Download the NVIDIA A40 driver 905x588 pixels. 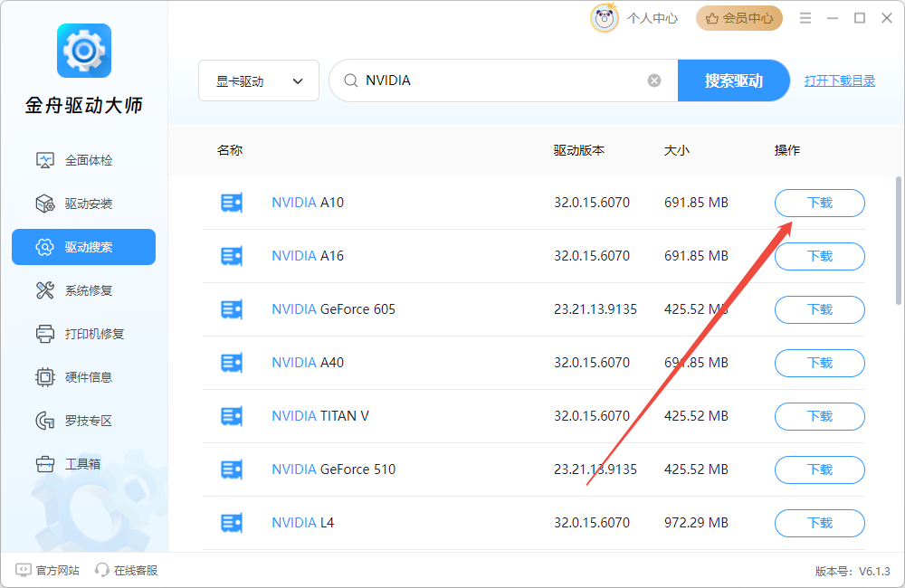pos(820,363)
